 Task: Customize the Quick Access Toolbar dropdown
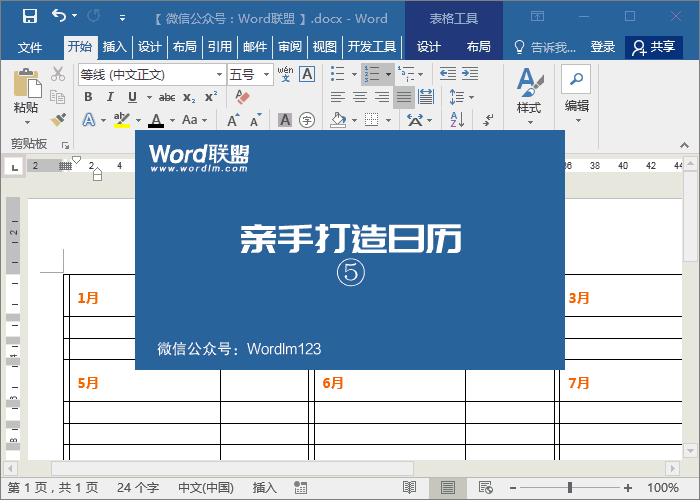tap(122, 18)
